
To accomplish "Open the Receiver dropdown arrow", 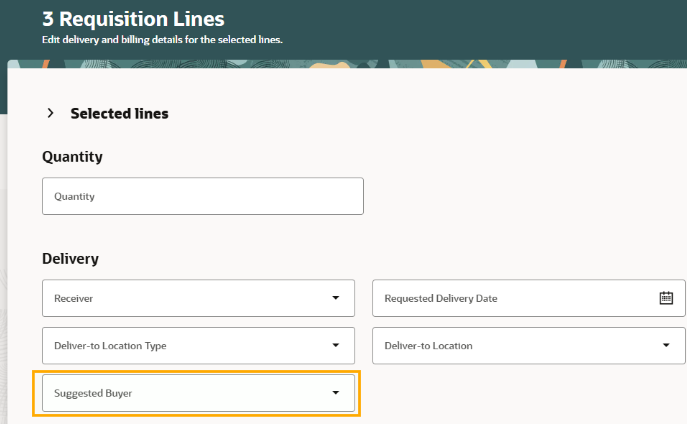I will [x=335, y=298].
